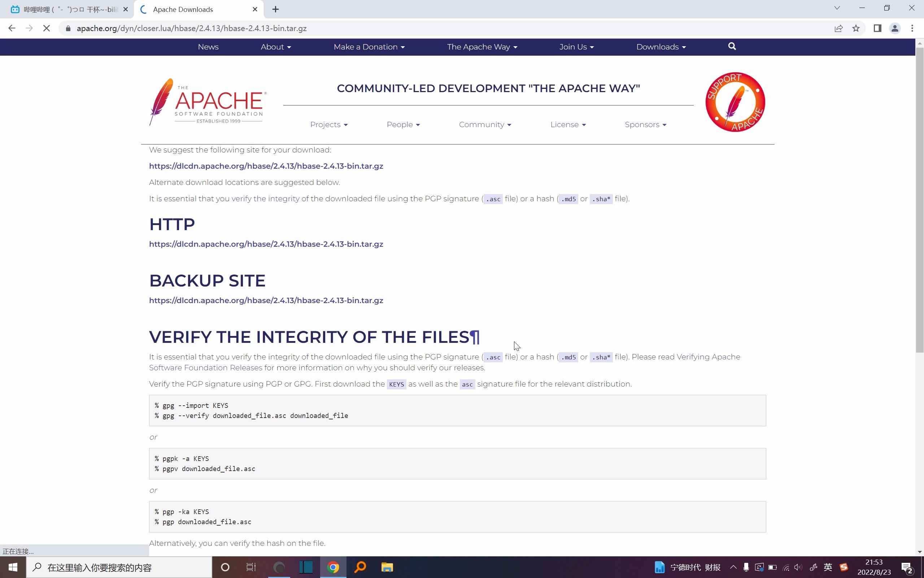The width and height of the screenshot is (924, 578).
Task: Expand the Join Us dropdown
Action: (x=576, y=47)
